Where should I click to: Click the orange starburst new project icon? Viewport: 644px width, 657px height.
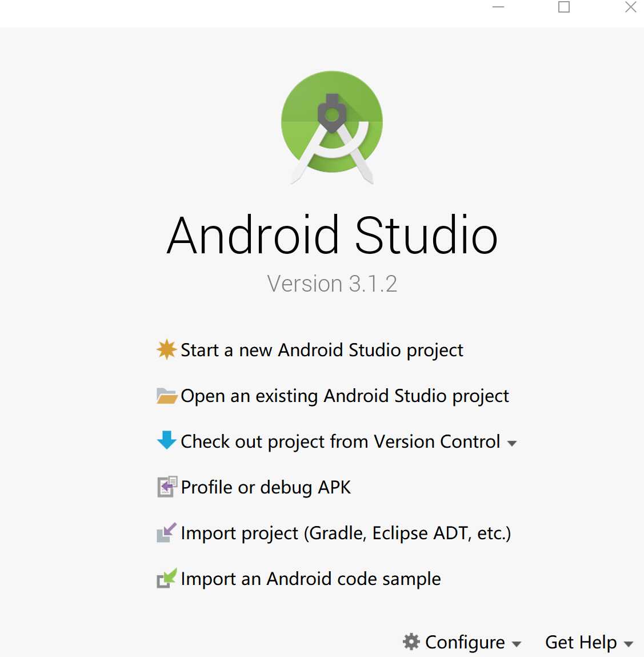point(167,349)
